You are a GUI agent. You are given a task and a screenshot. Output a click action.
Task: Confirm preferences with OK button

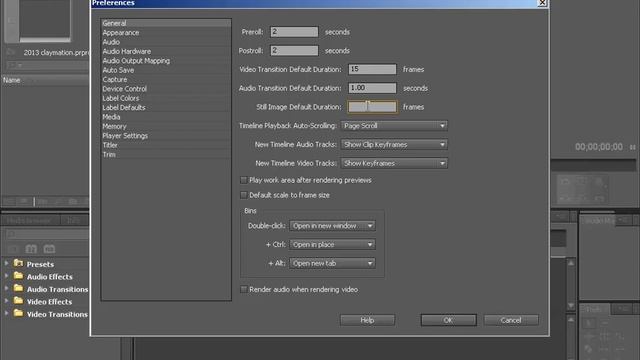pos(449,320)
